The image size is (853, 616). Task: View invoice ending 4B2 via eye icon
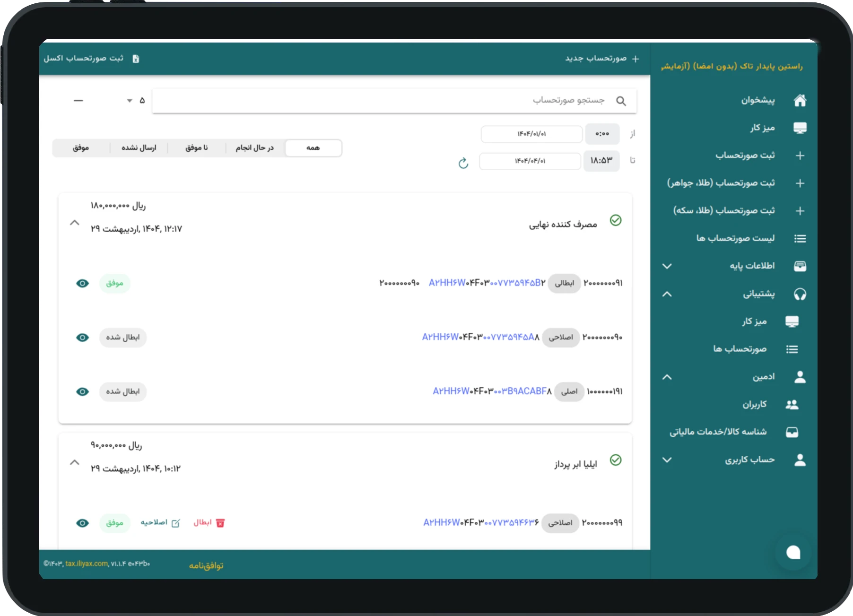83,284
